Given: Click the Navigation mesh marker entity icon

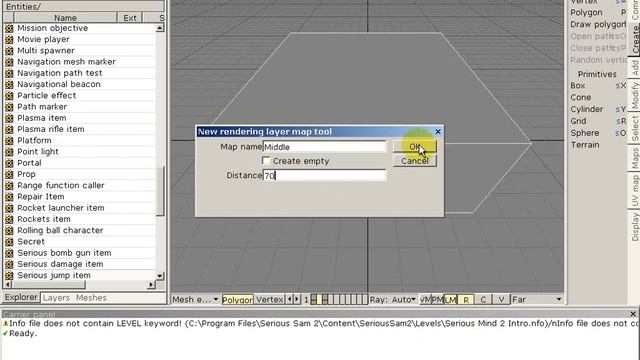Looking at the screenshot, I should coord(9,62).
